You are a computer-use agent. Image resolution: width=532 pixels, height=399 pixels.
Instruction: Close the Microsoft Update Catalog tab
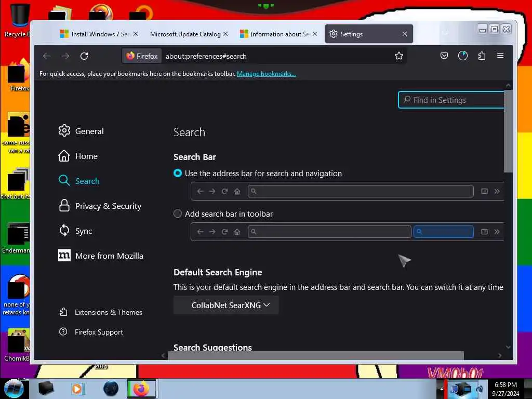click(225, 34)
